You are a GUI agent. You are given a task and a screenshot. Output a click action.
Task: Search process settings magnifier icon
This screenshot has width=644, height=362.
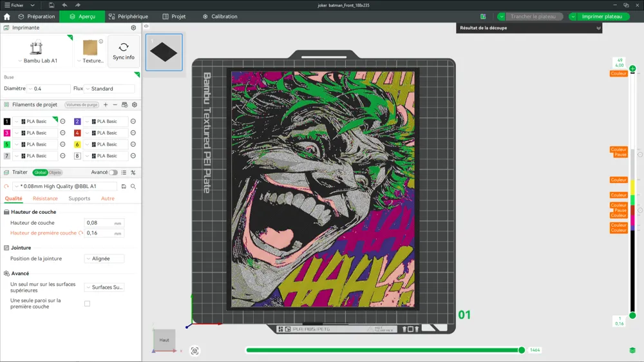tap(133, 187)
